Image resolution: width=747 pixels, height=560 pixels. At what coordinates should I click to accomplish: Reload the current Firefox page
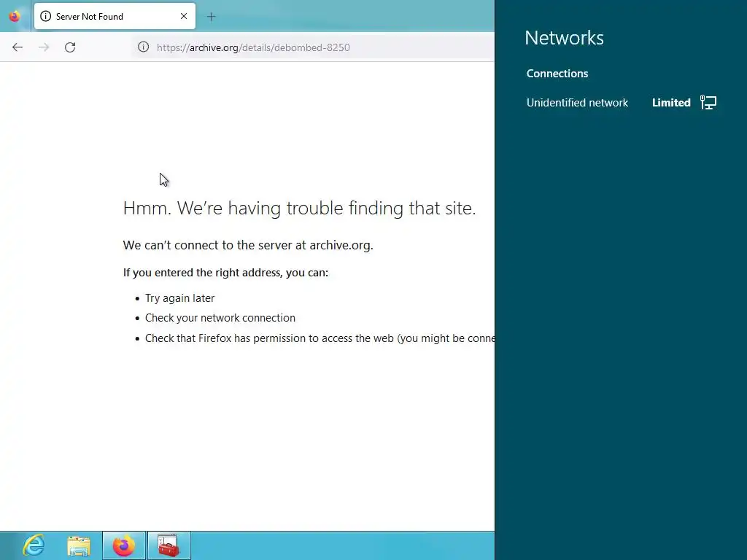[70, 47]
